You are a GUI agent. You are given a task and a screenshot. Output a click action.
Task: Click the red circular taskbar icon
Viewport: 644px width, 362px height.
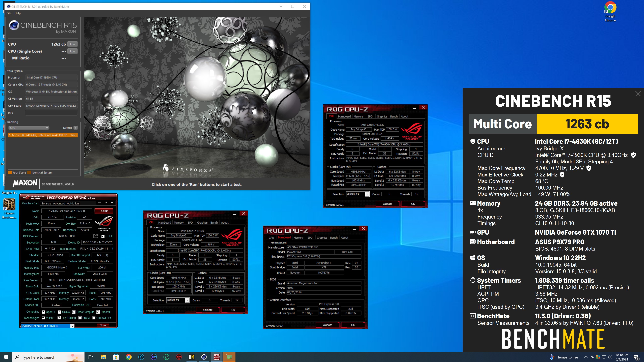click(x=179, y=357)
